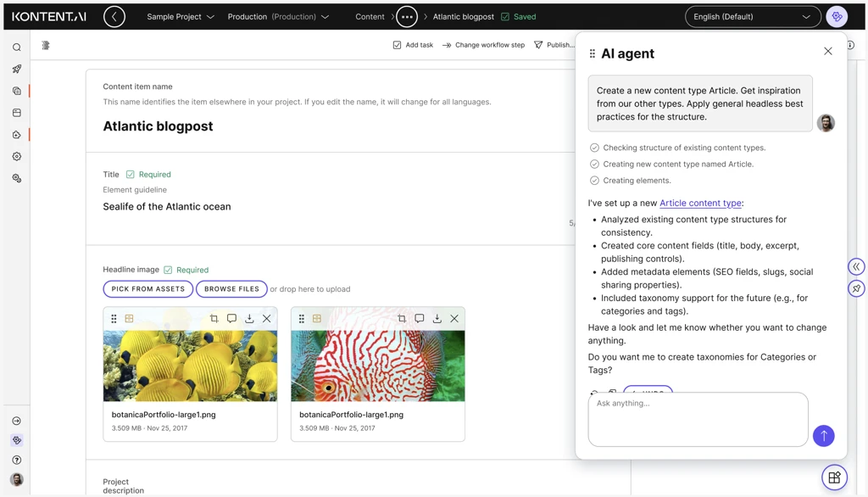Select Change workflow step option
Screen dimensions: 868x497
pos(483,45)
